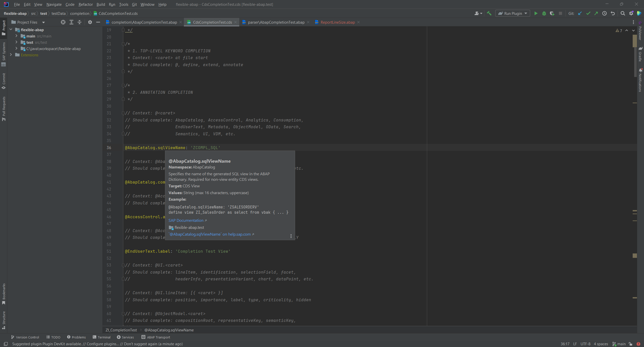Open IDE settings with the toolbar gear icon
This screenshot has width=644, height=347.
631,13
